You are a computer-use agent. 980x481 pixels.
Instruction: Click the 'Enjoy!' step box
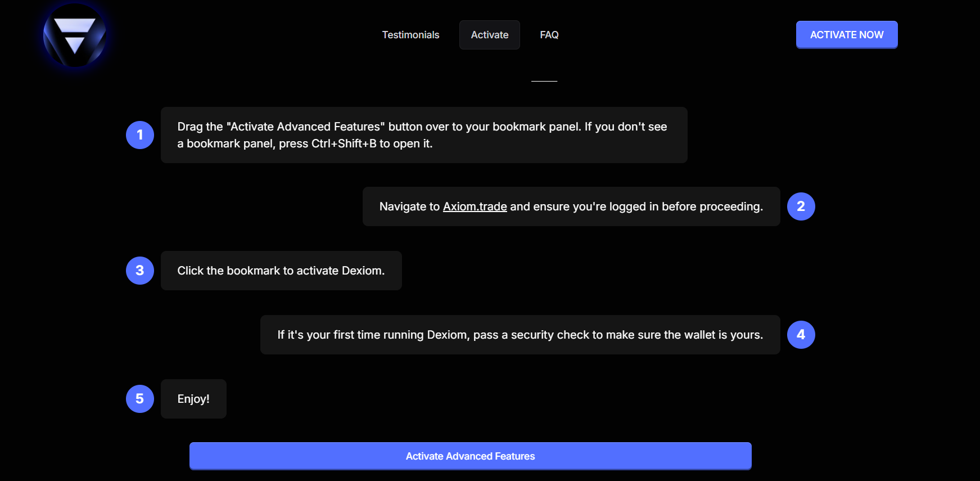(x=193, y=399)
